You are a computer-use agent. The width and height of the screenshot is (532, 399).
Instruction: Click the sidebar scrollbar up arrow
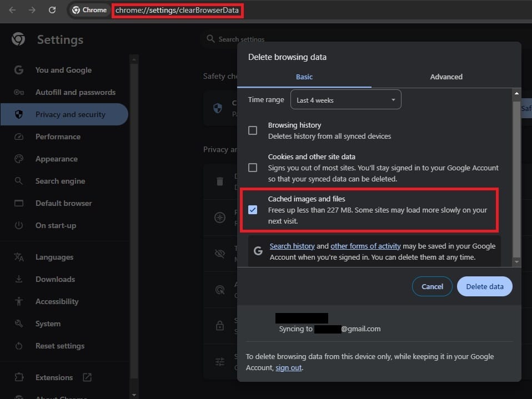click(134, 60)
